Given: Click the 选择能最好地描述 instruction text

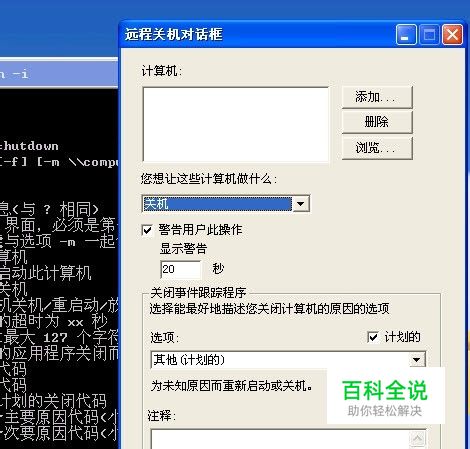Looking at the screenshot, I should coord(269,309).
